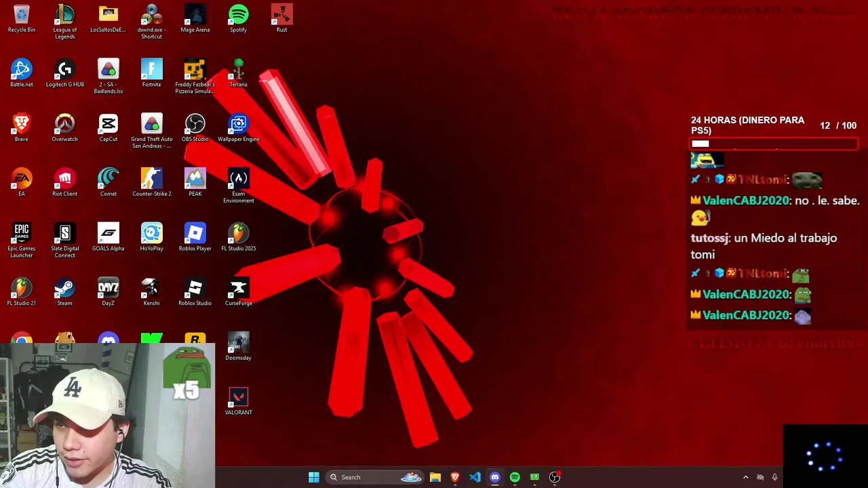
Task: Select the Comet desktop icon
Action: tap(108, 183)
